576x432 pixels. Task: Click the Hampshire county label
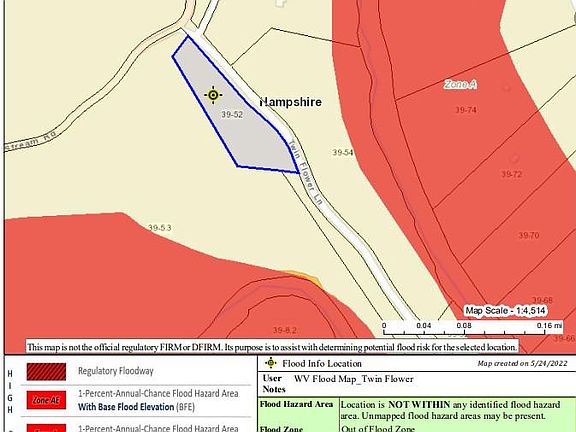click(x=291, y=102)
